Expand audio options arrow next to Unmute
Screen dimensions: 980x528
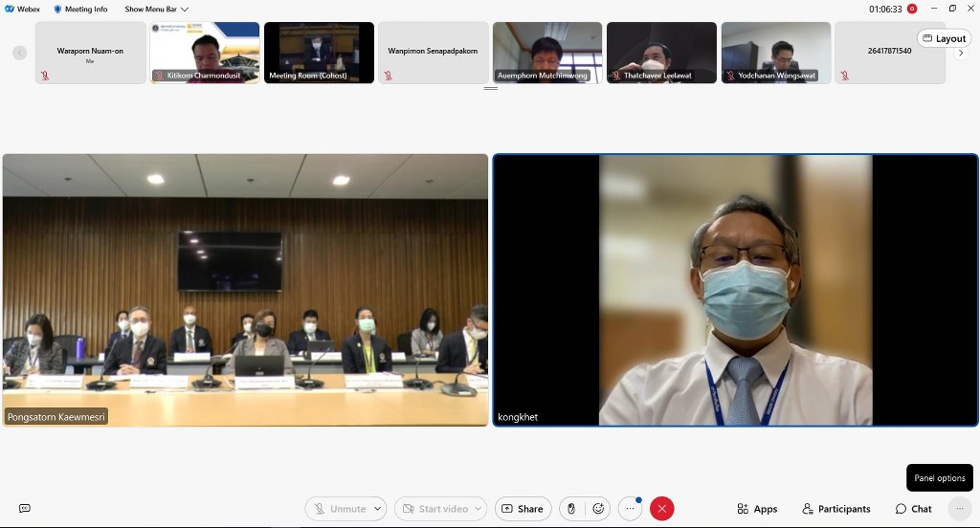pyautogui.click(x=378, y=509)
